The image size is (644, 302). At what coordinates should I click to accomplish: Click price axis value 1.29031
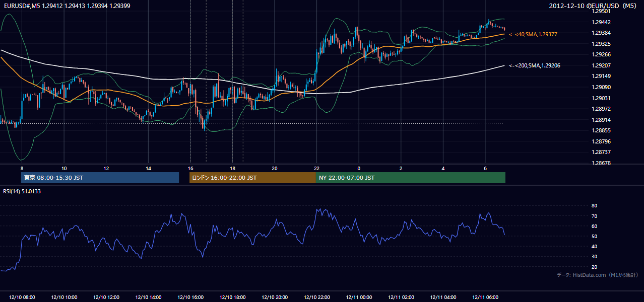[601, 98]
